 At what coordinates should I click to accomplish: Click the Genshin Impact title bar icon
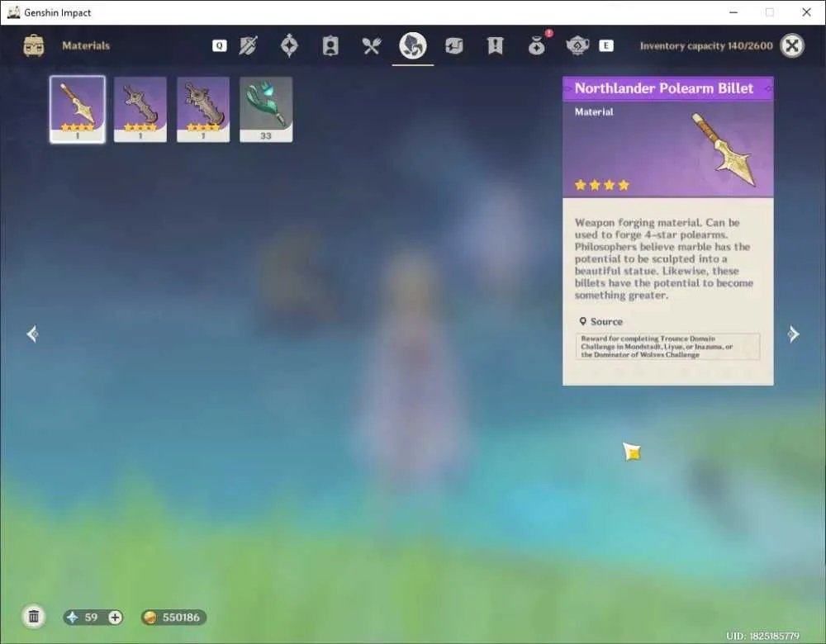(14, 12)
